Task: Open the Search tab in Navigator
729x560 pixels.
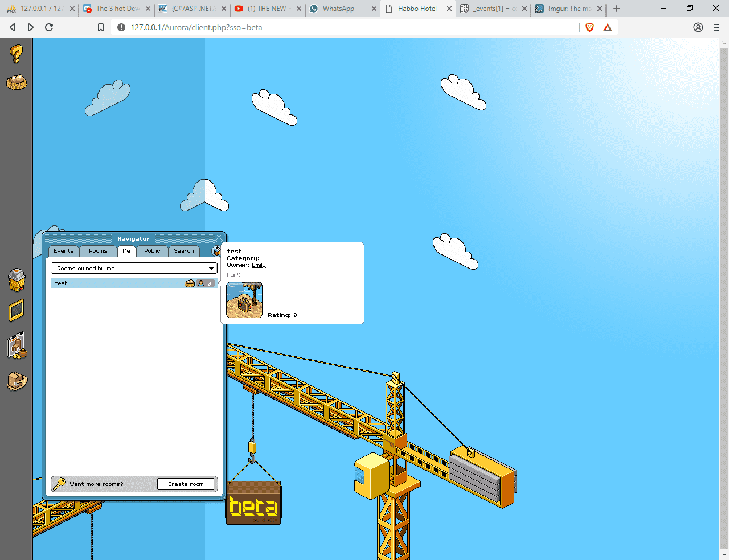Action: [x=184, y=251]
